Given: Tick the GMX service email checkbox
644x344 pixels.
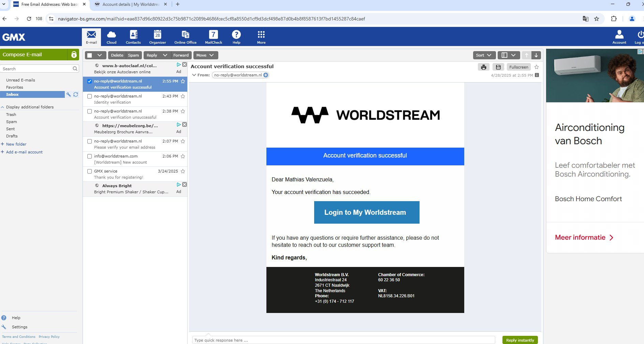Looking at the screenshot, I should pyautogui.click(x=89, y=171).
